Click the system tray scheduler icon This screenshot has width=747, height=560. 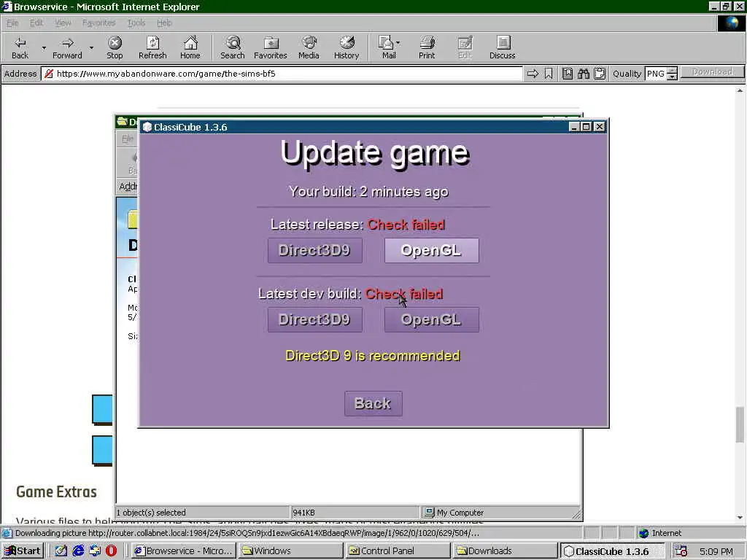tap(681, 551)
